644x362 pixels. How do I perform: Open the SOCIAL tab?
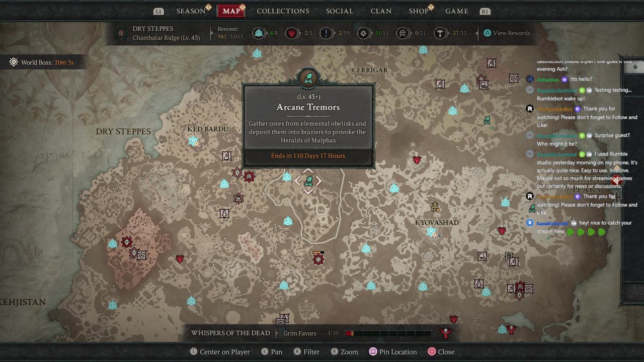coord(340,11)
